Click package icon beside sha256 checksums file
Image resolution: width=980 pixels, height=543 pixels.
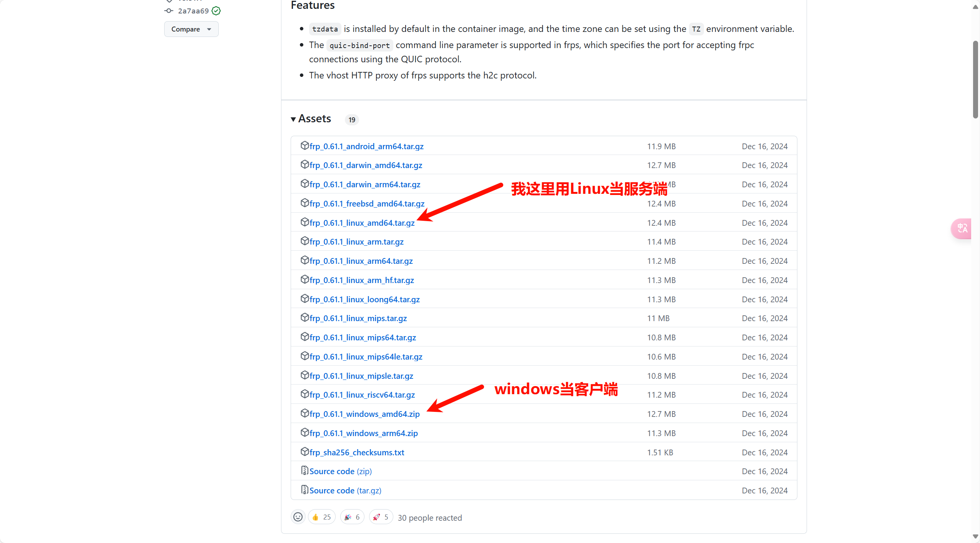[304, 451]
